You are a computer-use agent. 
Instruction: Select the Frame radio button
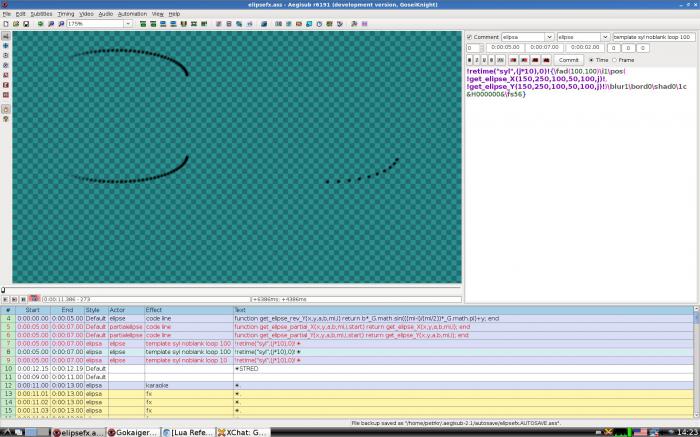(614, 60)
